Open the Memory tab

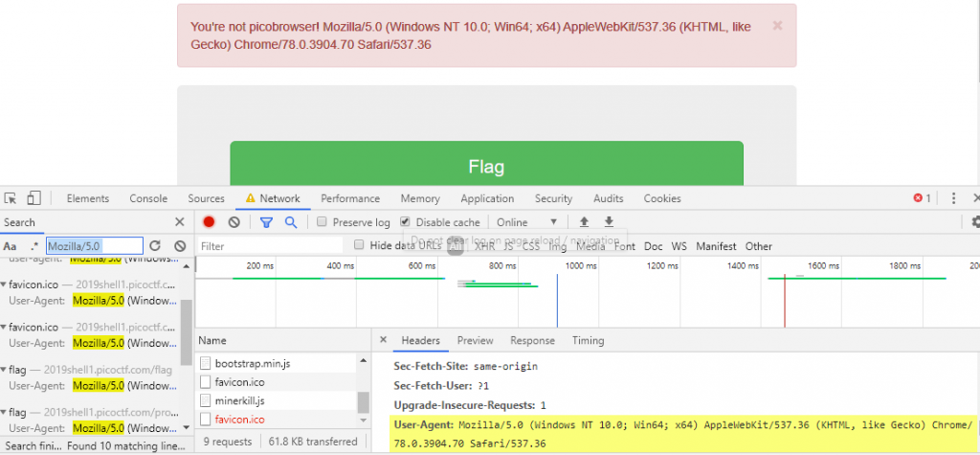click(x=420, y=198)
